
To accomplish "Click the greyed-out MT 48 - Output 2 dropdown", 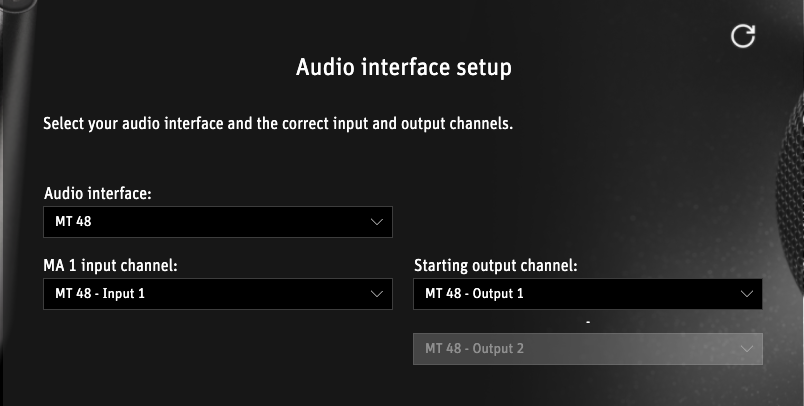I will pyautogui.click(x=587, y=349).
